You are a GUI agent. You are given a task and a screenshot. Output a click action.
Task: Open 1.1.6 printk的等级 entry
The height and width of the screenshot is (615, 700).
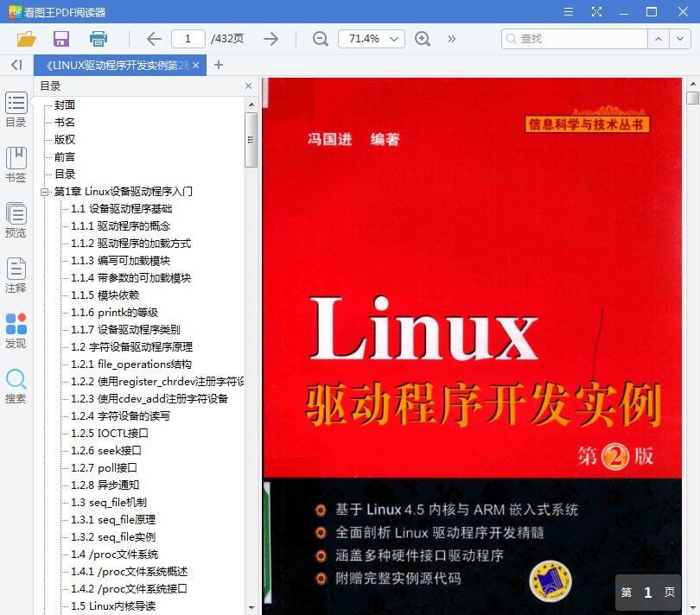coord(114,313)
